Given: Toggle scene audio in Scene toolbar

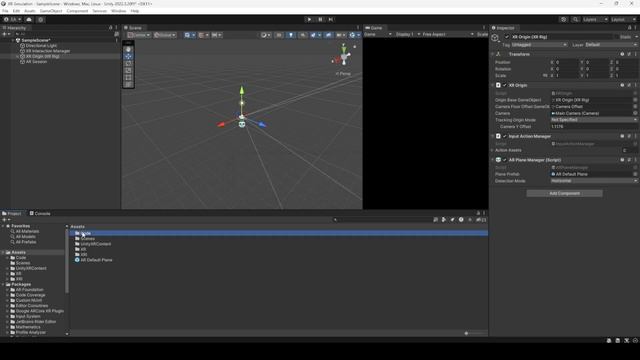Looking at the screenshot, I should point(302,35).
